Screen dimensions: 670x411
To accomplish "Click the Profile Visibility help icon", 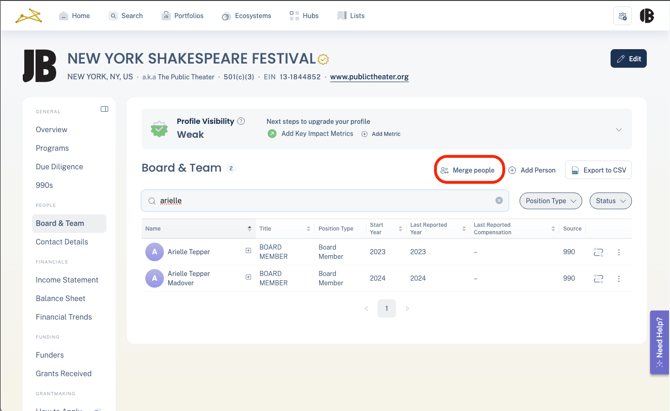I will click(x=241, y=121).
